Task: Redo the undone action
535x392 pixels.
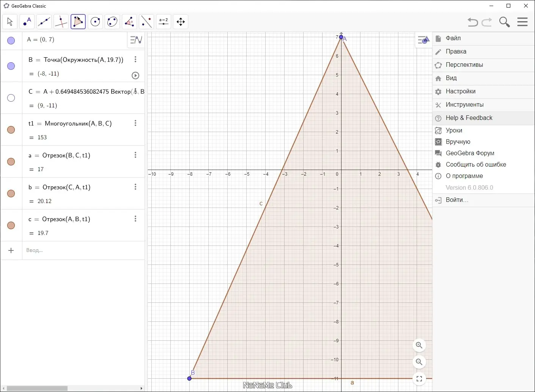Action: pyautogui.click(x=487, y=22)
